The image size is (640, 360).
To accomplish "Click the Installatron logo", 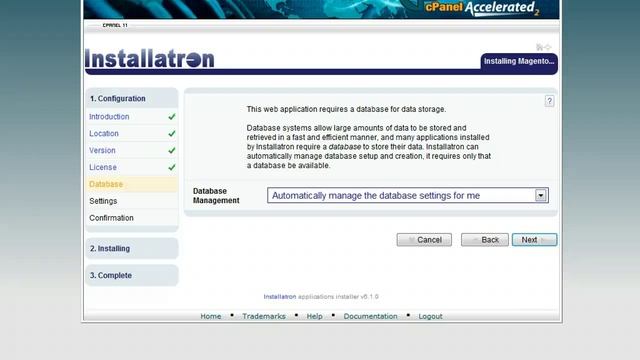I will point(149,59).
